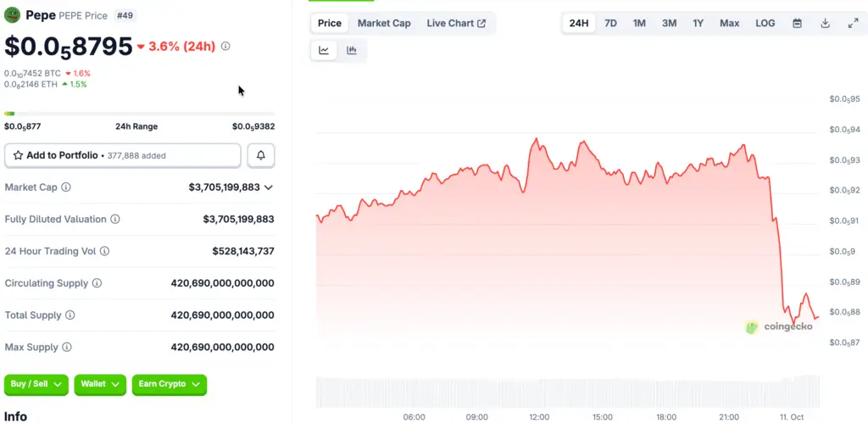The image size is (868, 424).
Task: Toggle LOG scale on the chart
Action: [765, 23]
